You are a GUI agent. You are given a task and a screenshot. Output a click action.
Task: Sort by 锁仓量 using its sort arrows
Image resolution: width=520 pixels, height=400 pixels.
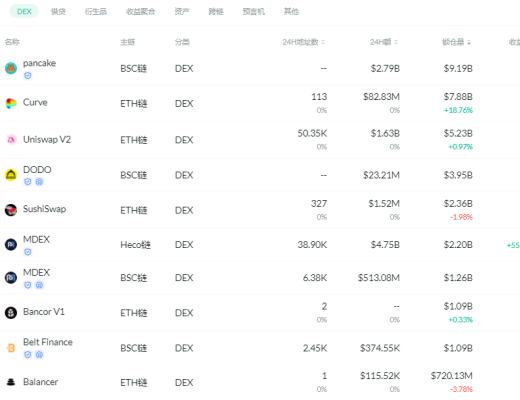pos(469,42)
